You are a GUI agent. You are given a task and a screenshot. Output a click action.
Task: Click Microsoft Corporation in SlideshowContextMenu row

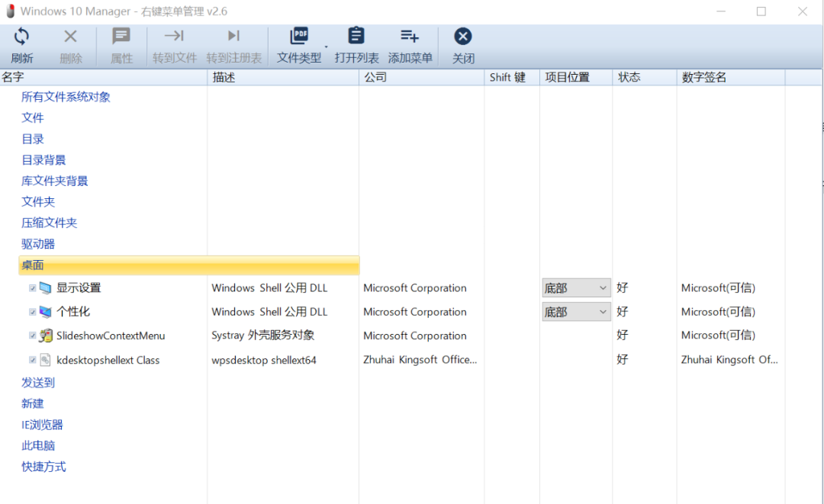click(414, 335)
